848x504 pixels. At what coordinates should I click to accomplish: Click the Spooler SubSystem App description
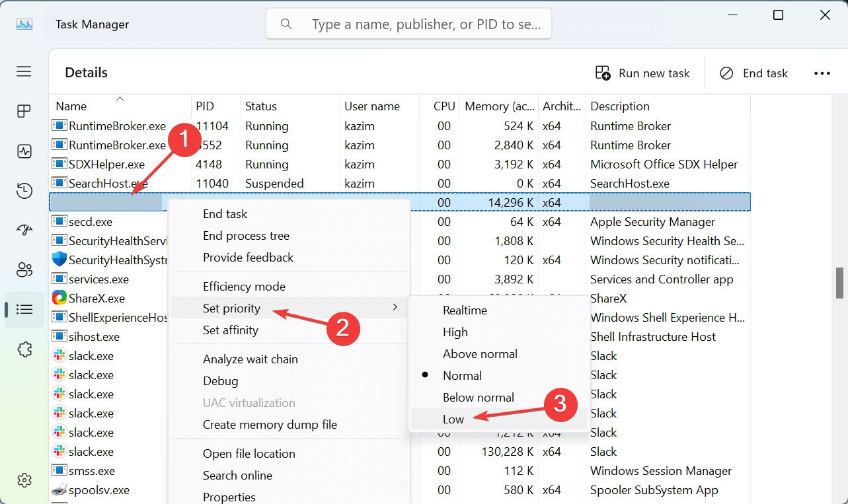pos(654,490)
